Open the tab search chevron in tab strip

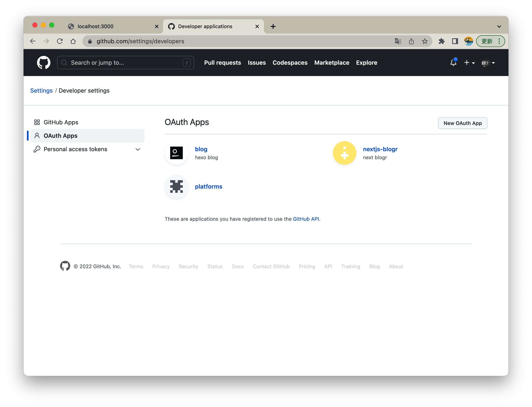tap(499, 26)
